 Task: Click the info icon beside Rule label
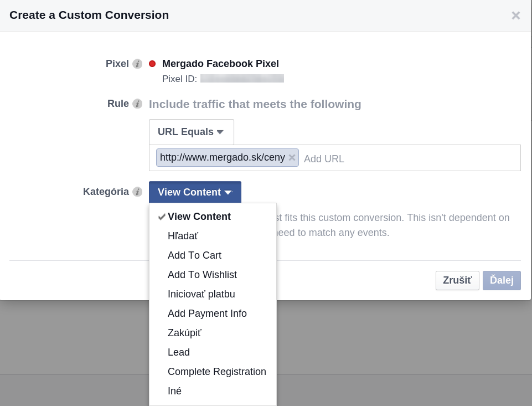pyautogui.click(x=137, y=104)
